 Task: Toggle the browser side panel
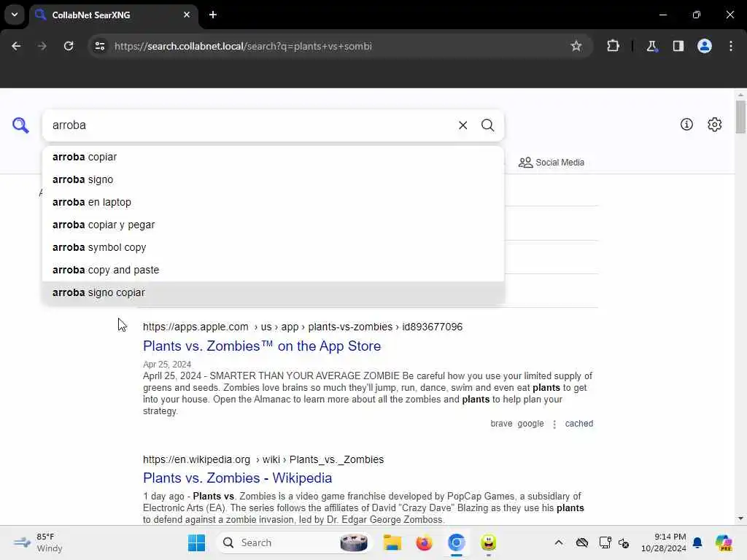coord(678,46)
